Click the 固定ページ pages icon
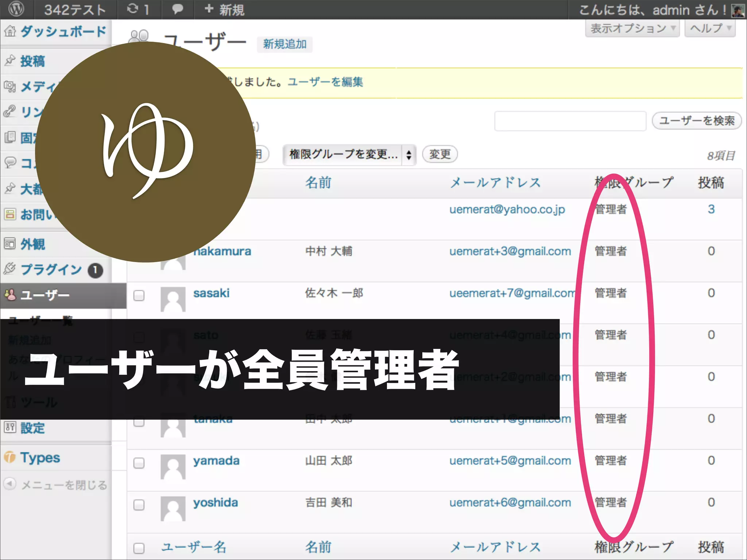This screenshot has height=560, width=747. (x=10, y=137)
